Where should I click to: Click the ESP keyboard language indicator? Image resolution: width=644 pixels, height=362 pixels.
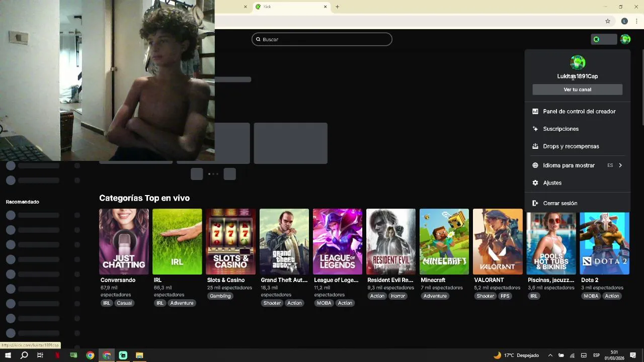(x=596, y=355)
